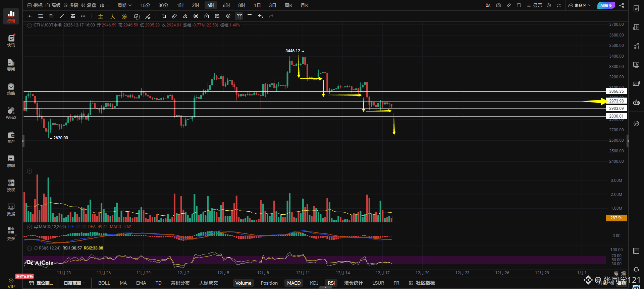Toggle the 筹 chip distribution indicator
This screenshot has width=644, height=289.
[125, 16]
